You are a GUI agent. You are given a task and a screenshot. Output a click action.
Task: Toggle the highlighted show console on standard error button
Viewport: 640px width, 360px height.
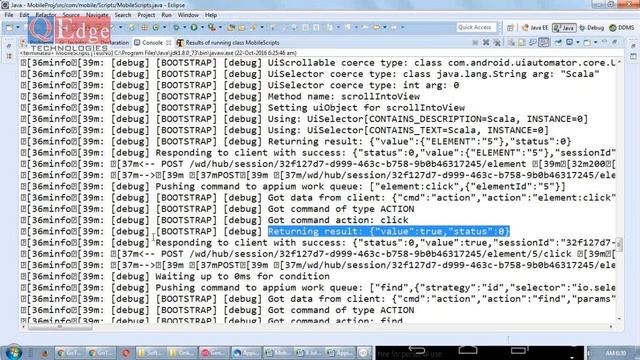pyautogui.click(x=544, y=42)
